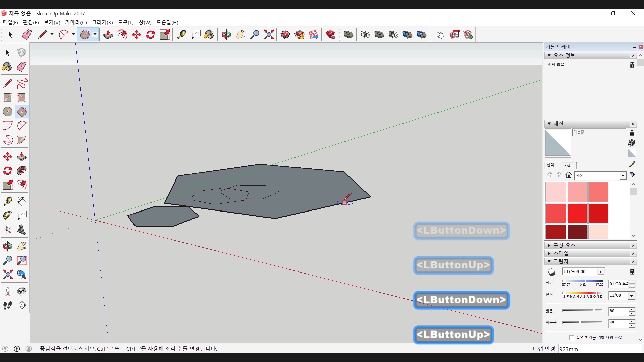The image size is (644, 362).
Task: Toggle the show/hide shadows button
Action: (551, 272)
